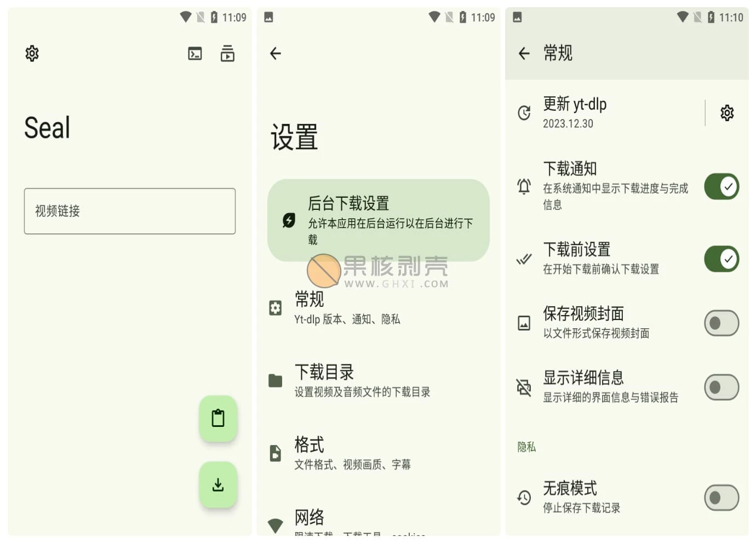Click the gear icon beside 常规 entry
The height and width of the screenshot is (542, 756).
[x=276, y=308]
